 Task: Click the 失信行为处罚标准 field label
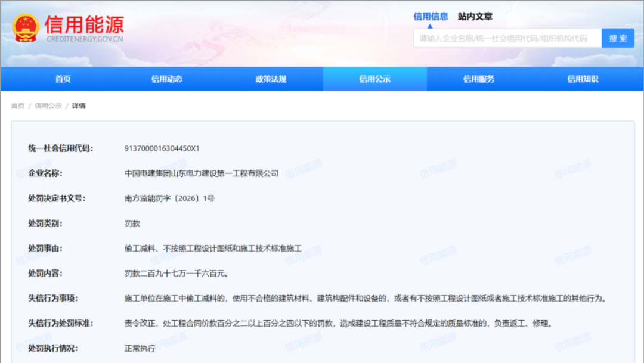coord(61,324)
